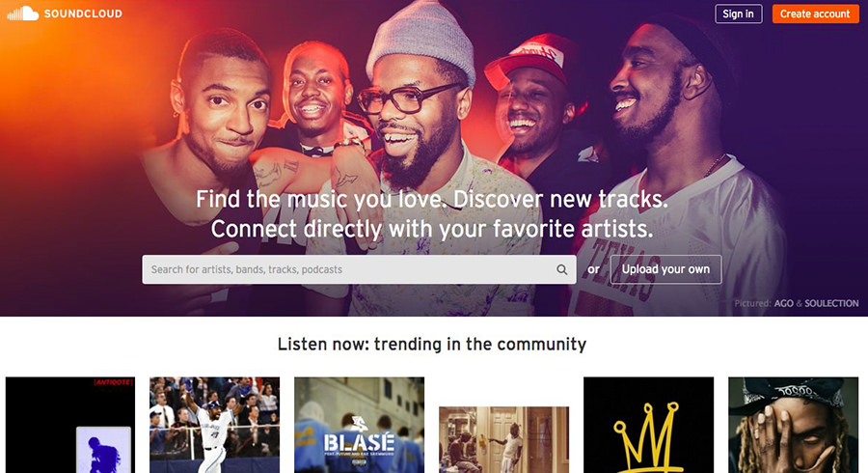Open the AGO pictured artist link
Viewport: 868px width, 473px height.
[783, 303]
